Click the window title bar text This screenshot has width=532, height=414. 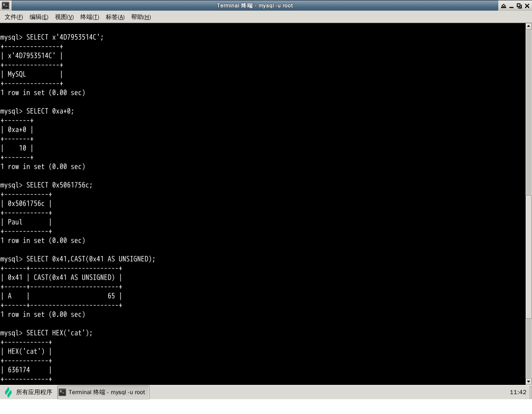coord(255,6)
